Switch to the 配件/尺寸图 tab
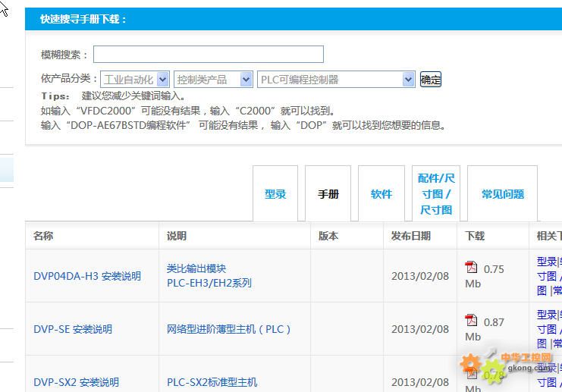Viewport: 562px width, 392px height. (x=436, y=194)
